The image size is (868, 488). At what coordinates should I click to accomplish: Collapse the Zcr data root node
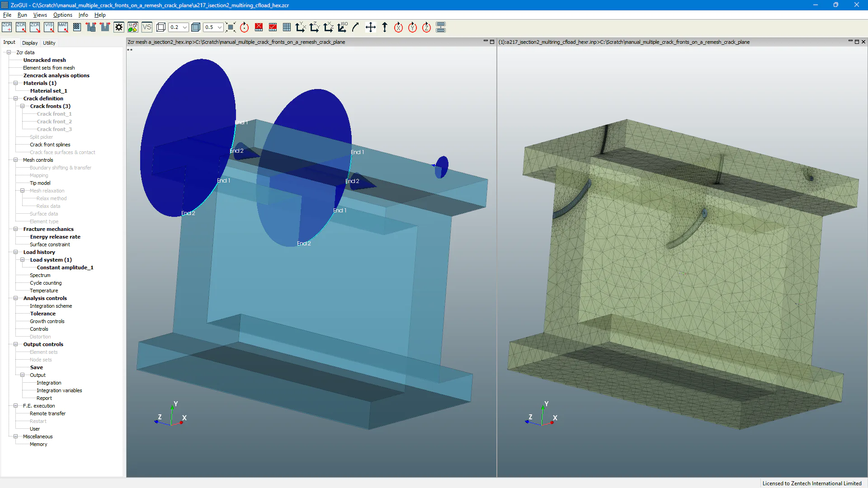pos(9,52)
